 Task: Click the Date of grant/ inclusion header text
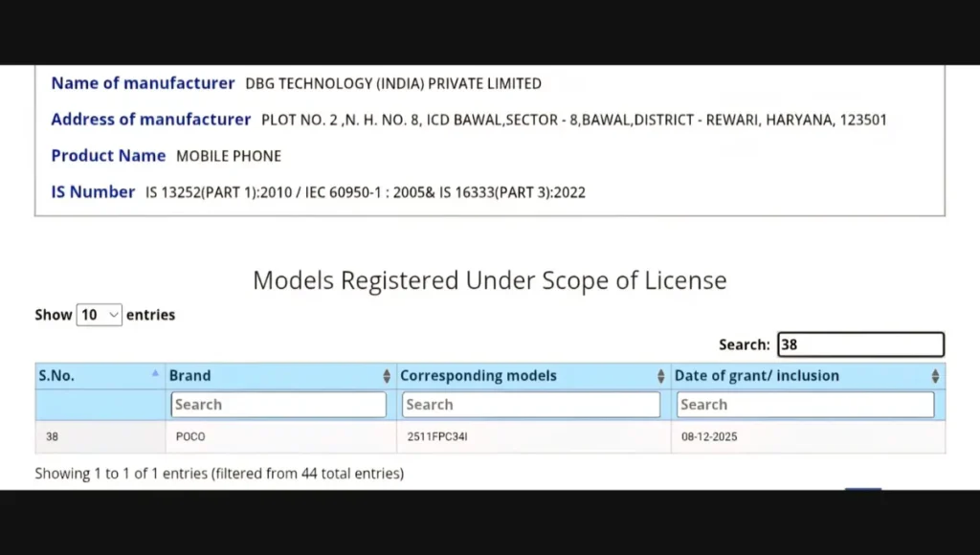click(x=756, y=376)
